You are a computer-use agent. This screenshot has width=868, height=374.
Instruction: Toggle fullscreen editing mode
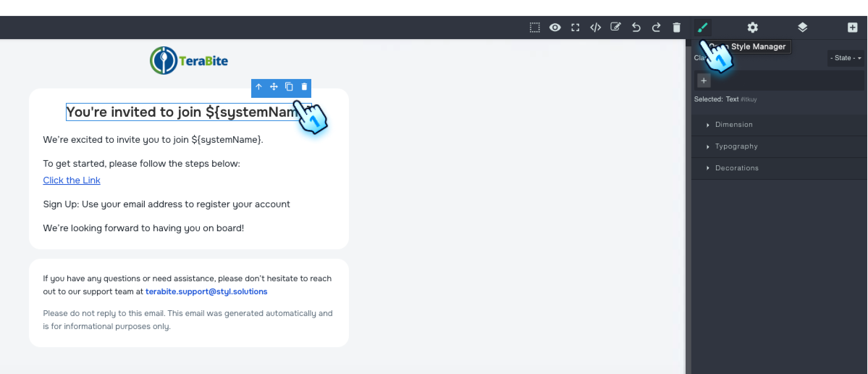576,28
